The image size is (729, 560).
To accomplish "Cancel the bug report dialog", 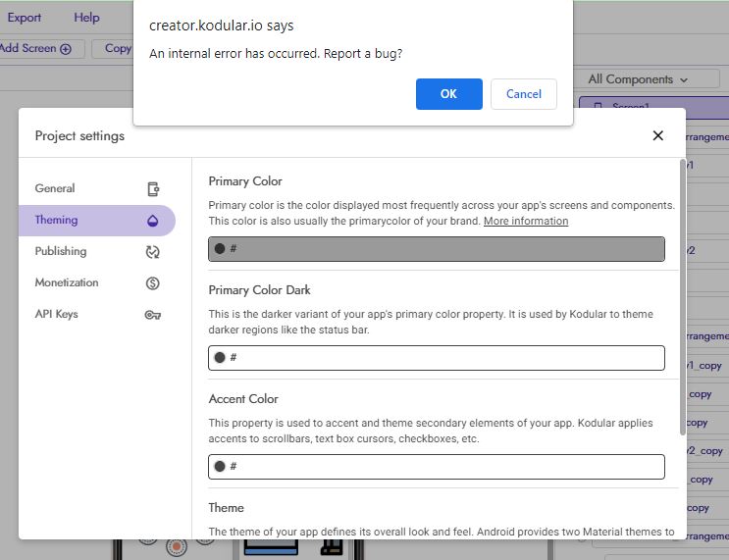I will tap(523, 94).
